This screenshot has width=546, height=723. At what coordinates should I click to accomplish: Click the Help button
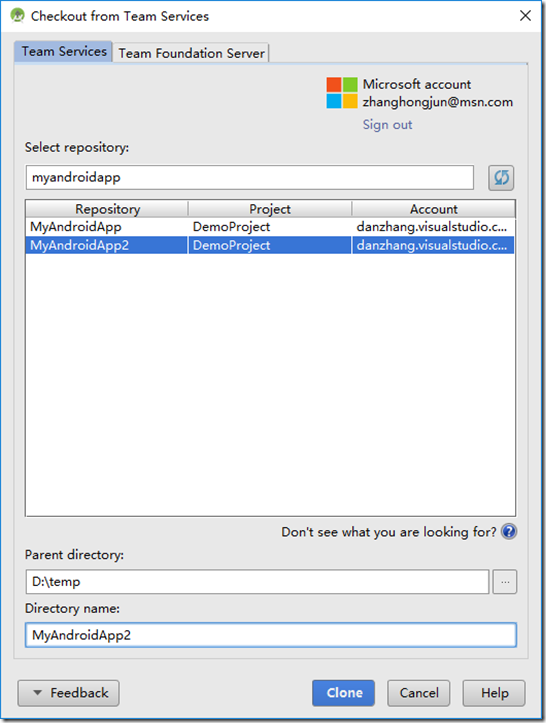(x=494, y=693)
